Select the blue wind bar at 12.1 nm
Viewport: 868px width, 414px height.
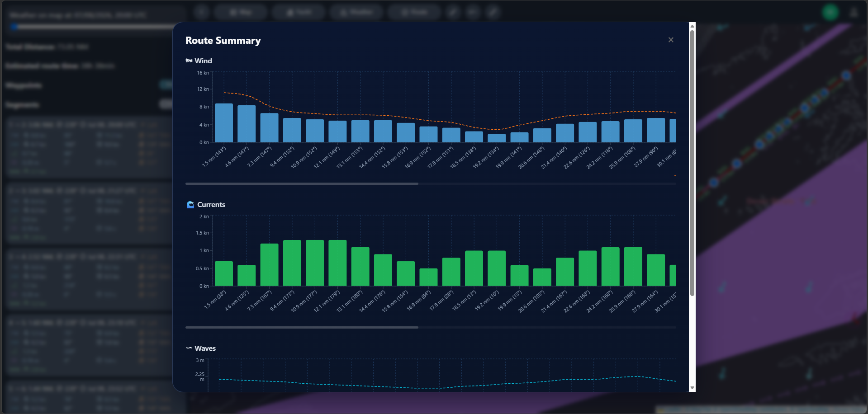[337, 132]
